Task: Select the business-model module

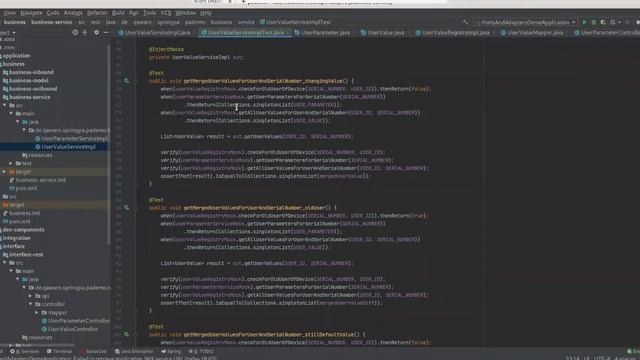Action: coord(26,80)
